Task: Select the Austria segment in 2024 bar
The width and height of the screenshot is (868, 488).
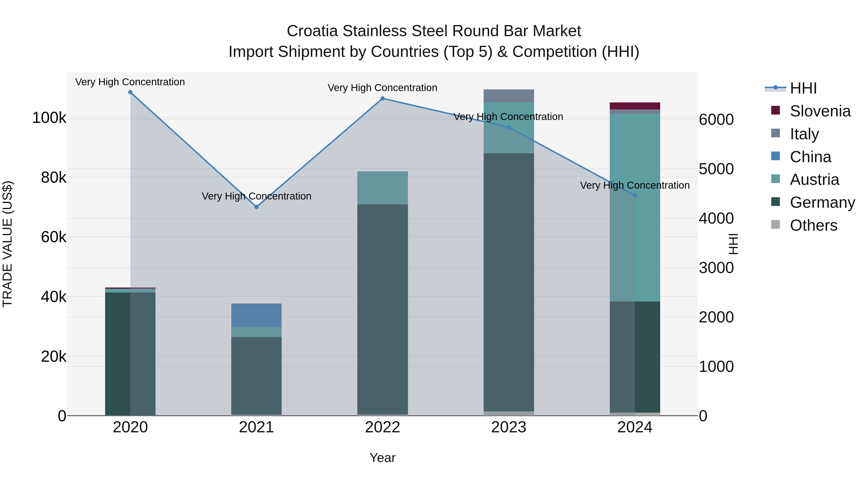Action: pyautogui.click(x=635, y=207)
